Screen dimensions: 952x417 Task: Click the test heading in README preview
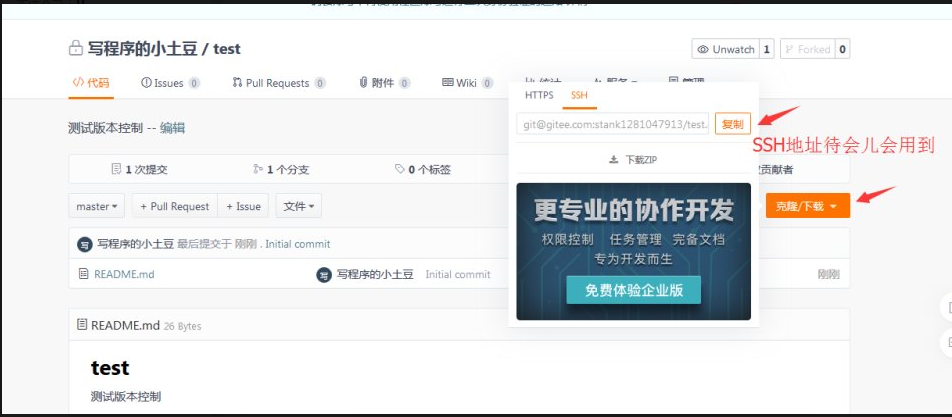point(110,368)
